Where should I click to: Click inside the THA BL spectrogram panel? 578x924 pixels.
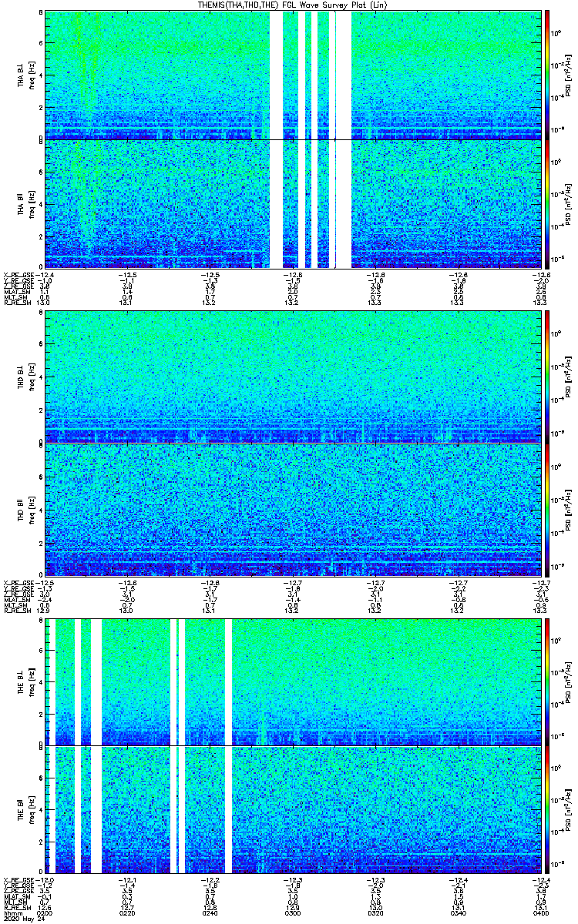291,74
